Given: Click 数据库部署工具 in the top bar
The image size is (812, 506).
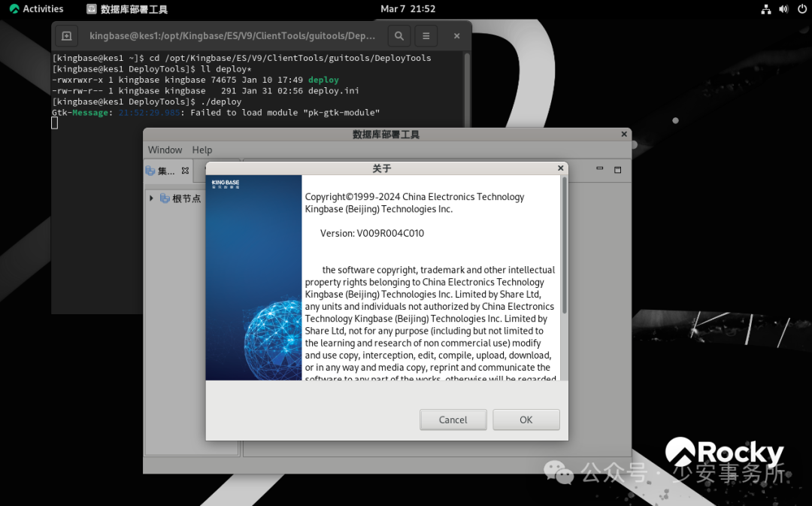Looking at the screenshot, I should (x=127, y=9).
